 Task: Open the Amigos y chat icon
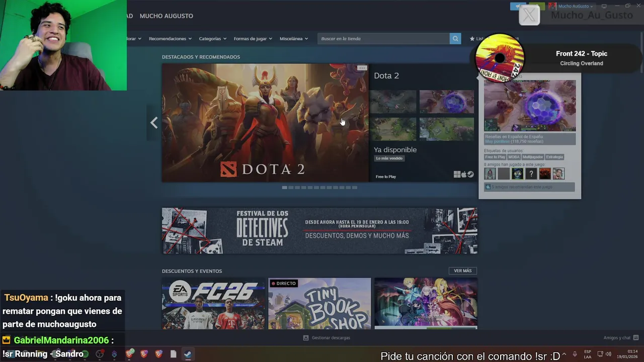(x=636, y=338)
